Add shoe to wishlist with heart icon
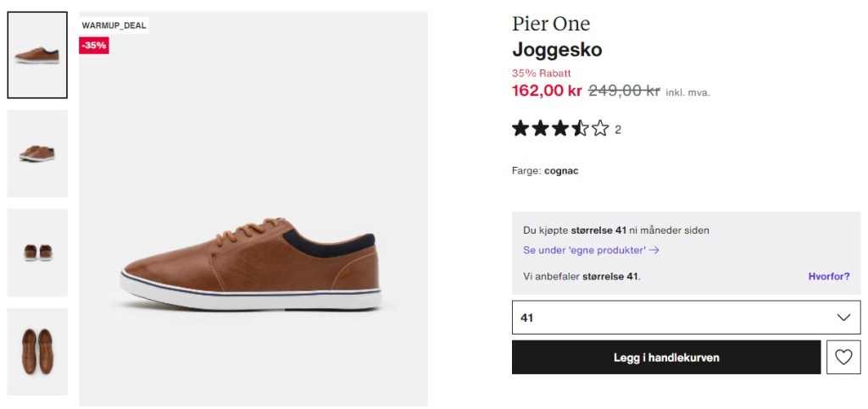This screenshot has height=409, width=868. pyautogui.click(x=843, y=357)
